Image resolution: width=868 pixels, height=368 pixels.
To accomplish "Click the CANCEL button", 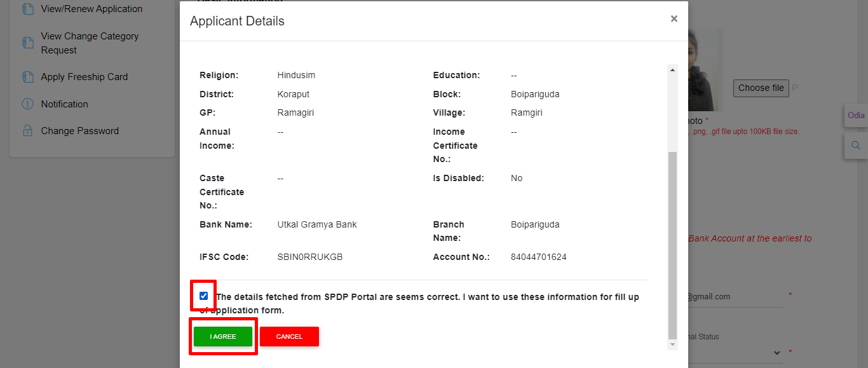I will (x=289, y=336).
